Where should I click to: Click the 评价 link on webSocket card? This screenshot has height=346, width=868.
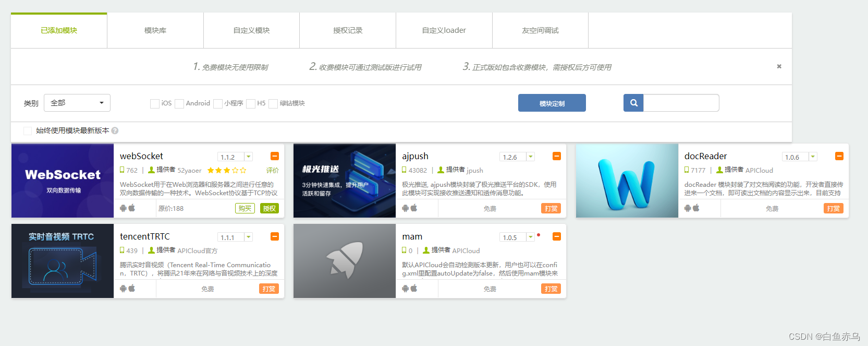coord(273,170)
